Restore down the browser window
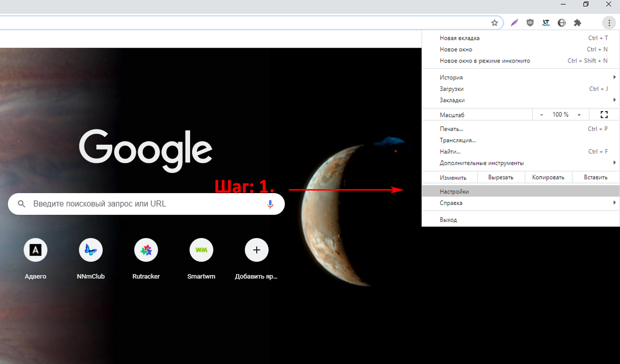This screenshot has width=620, height=364. (585, 4)
